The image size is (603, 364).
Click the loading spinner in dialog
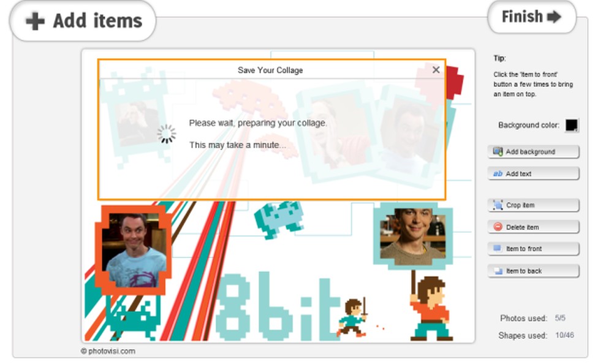[x=167, y=134]
